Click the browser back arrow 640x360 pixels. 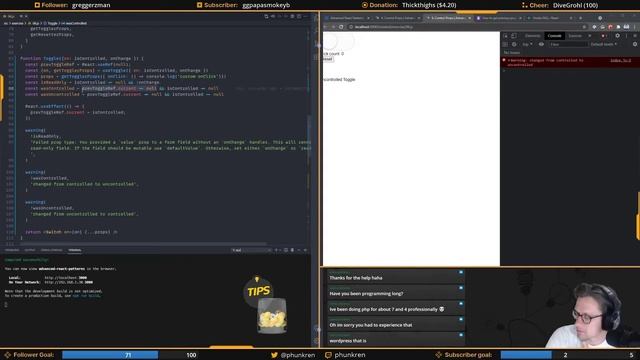325,27
